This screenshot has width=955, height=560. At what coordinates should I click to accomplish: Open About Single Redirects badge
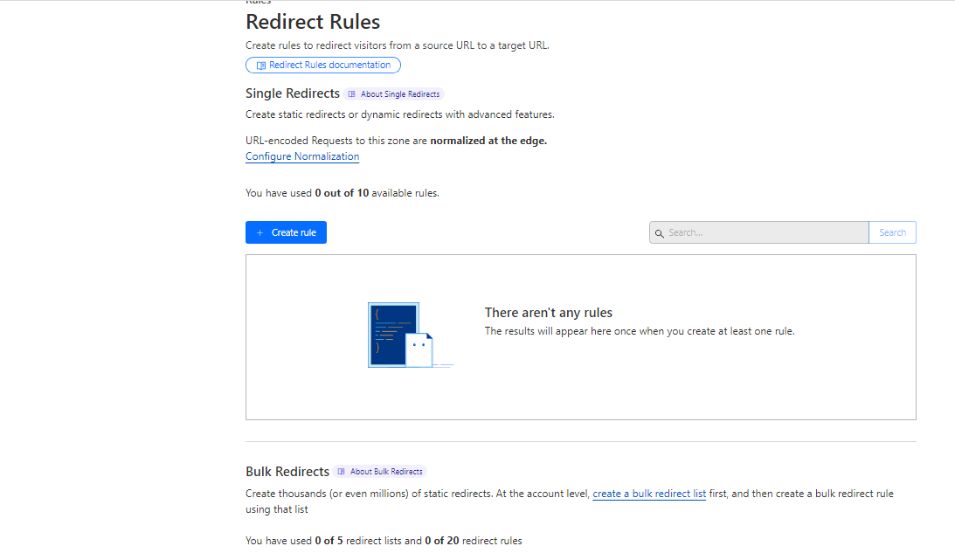393,94
